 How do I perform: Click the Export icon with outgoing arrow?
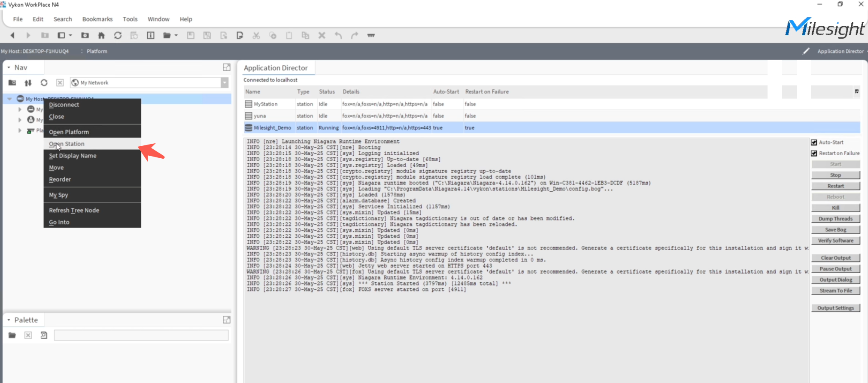(x=240, y=36)
